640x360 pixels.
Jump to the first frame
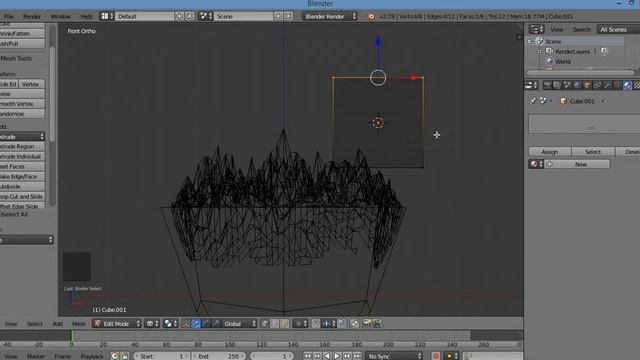(x=307, y=356)
